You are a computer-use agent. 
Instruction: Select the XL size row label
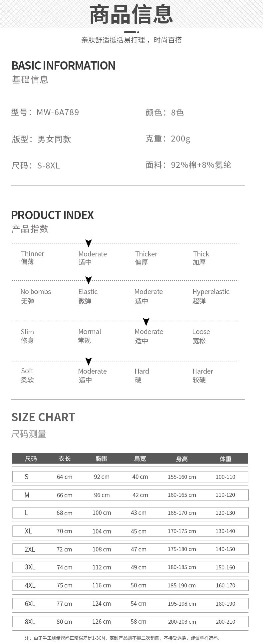(x=28, y=531)
